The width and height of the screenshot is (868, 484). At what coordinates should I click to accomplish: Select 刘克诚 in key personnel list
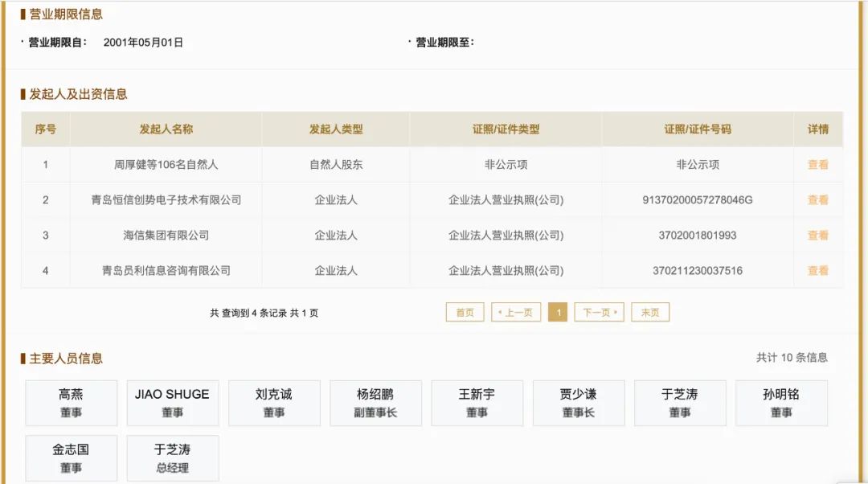pos(273,402)
